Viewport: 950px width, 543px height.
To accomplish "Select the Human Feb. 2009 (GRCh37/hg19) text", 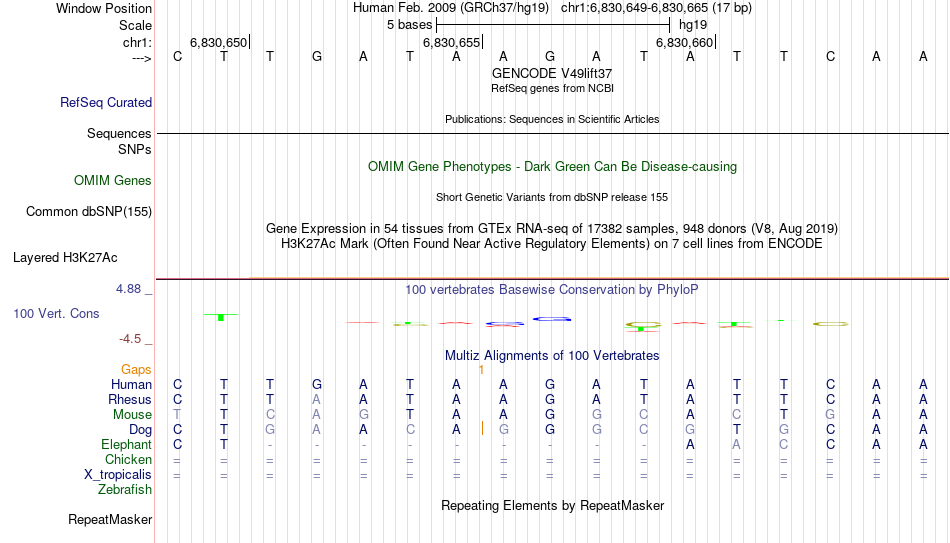I will [x=451, y=8].
